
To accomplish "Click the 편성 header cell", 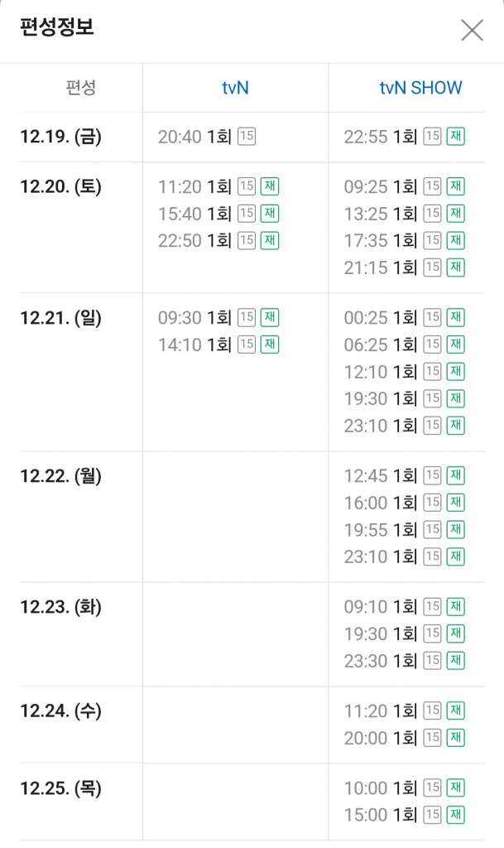I will pos(78,87).
